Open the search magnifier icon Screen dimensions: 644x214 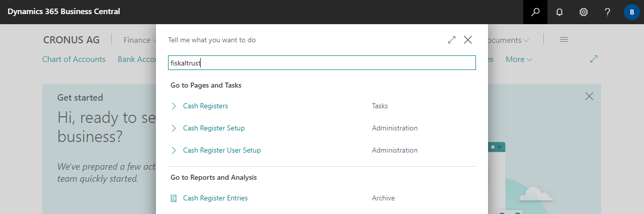[x=535, y=12]
